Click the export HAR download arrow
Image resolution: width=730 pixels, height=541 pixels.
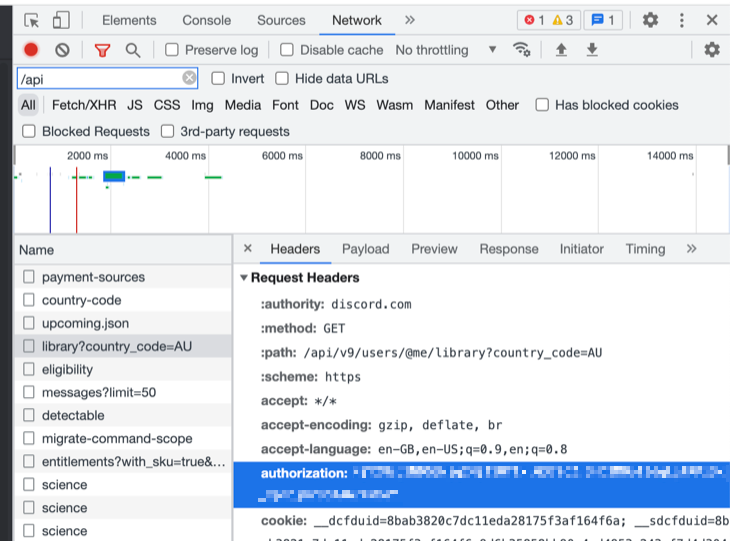(592, 50)
